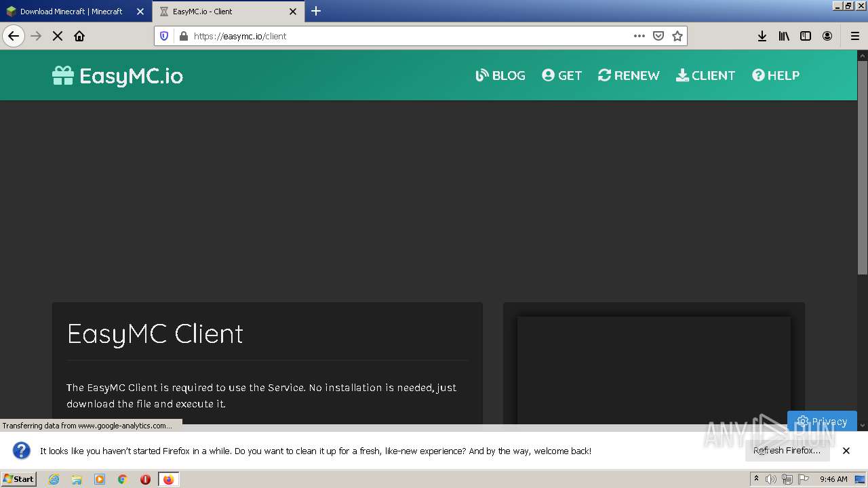Dismiss the Firefox refresh notification
Image resolution: width=868 pixels, height=488 pixels.
coord(846,451)
